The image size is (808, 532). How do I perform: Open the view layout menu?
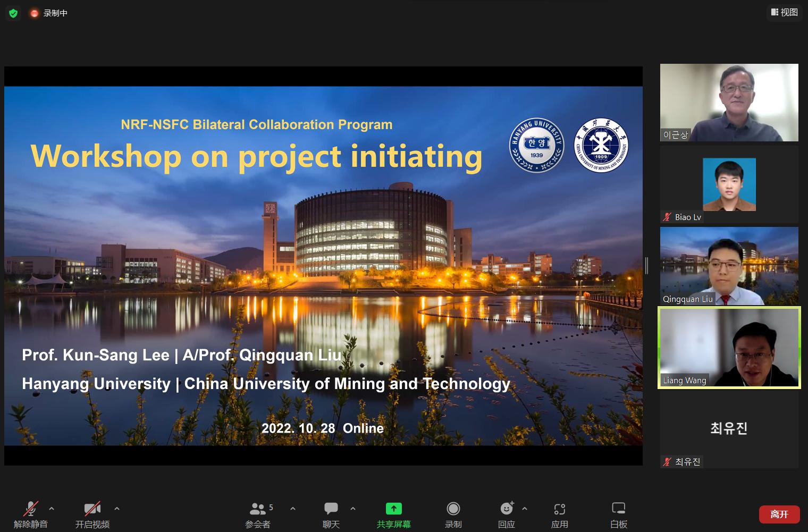click(x=785, y=12)
